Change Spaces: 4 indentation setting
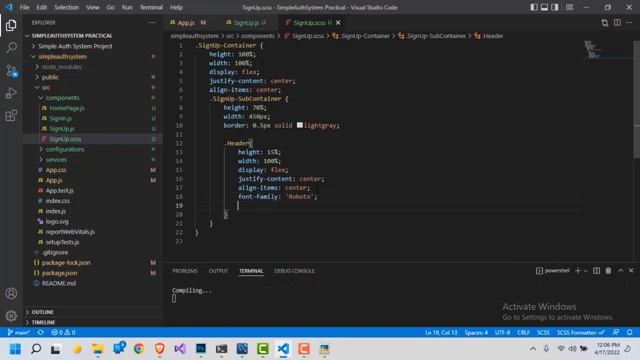 (x=476, y=332)
